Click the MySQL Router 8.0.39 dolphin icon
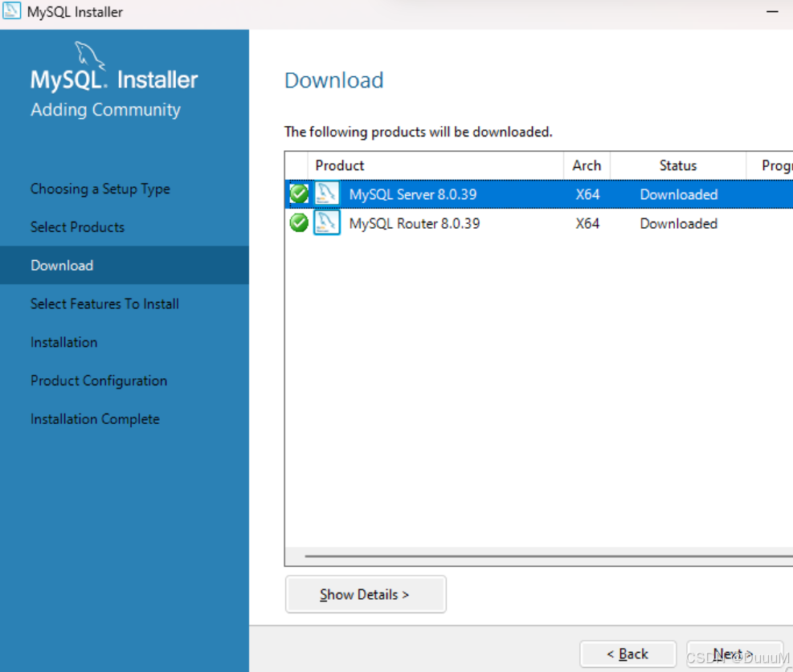The width and height of the screenshot is (793, 672). click(x=327, y=223)
